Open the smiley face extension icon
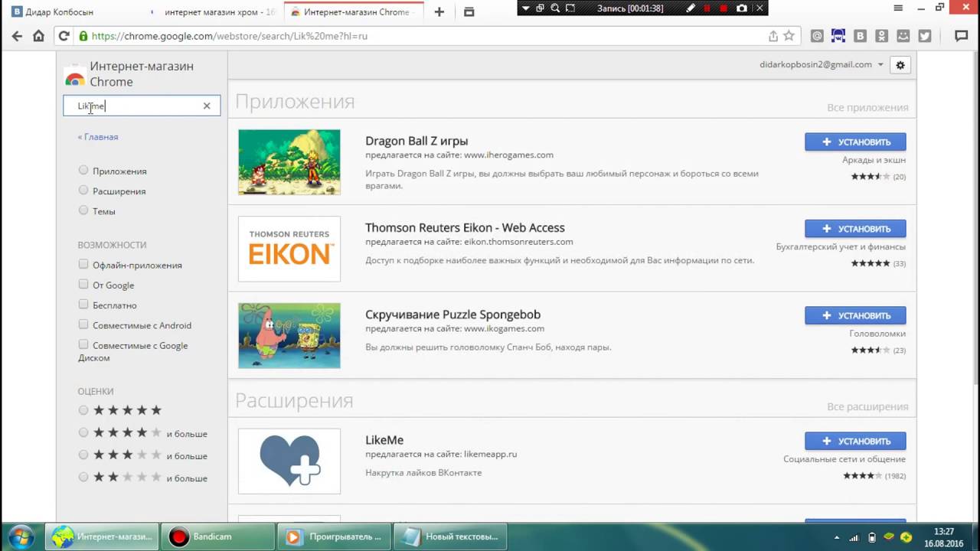 [903, 36]
